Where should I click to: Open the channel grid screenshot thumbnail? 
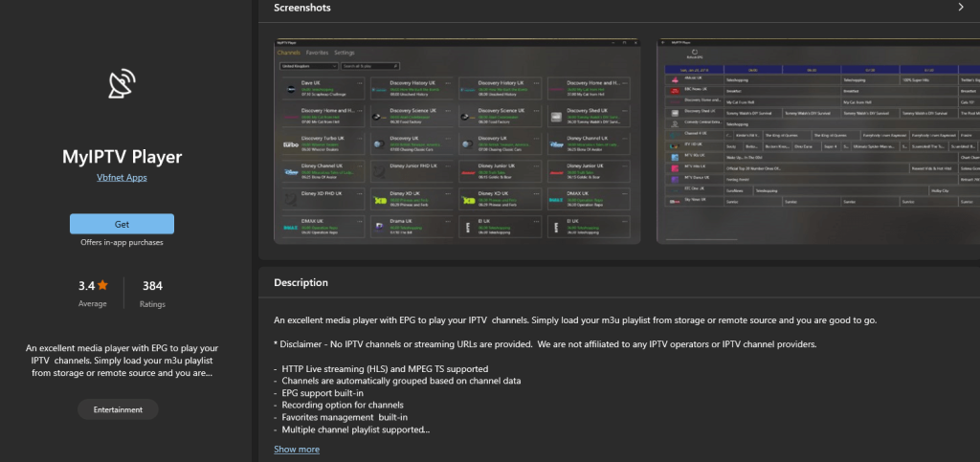(x=457, y=142)
